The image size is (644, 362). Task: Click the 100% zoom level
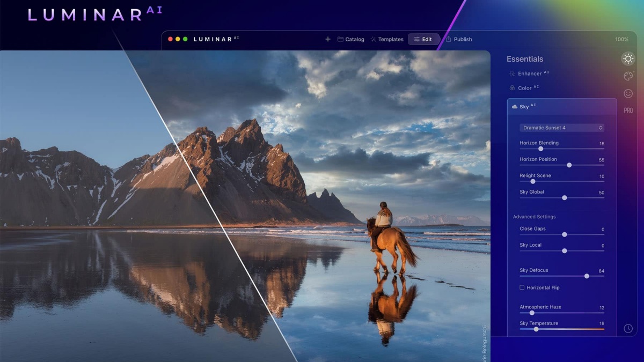621,39
